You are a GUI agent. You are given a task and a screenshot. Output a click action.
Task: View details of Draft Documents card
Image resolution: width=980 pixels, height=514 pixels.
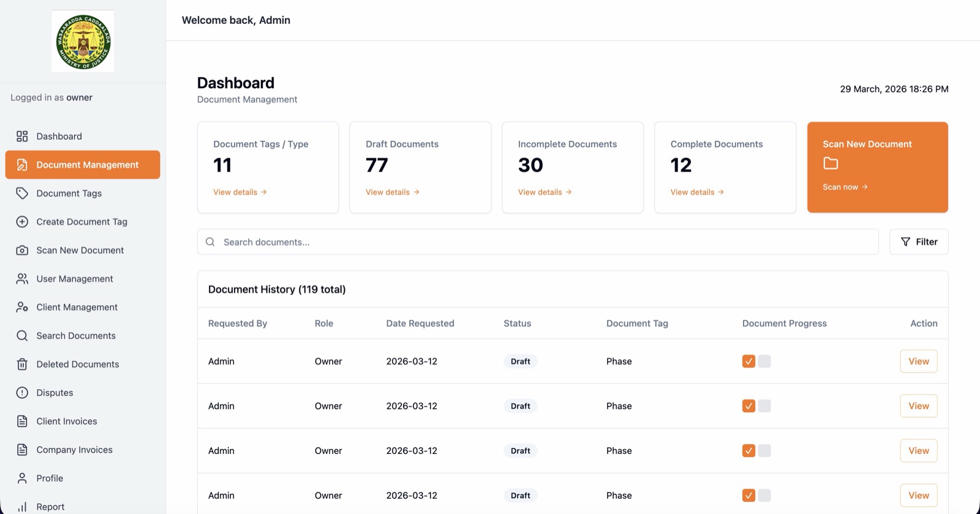click(393, 192)
